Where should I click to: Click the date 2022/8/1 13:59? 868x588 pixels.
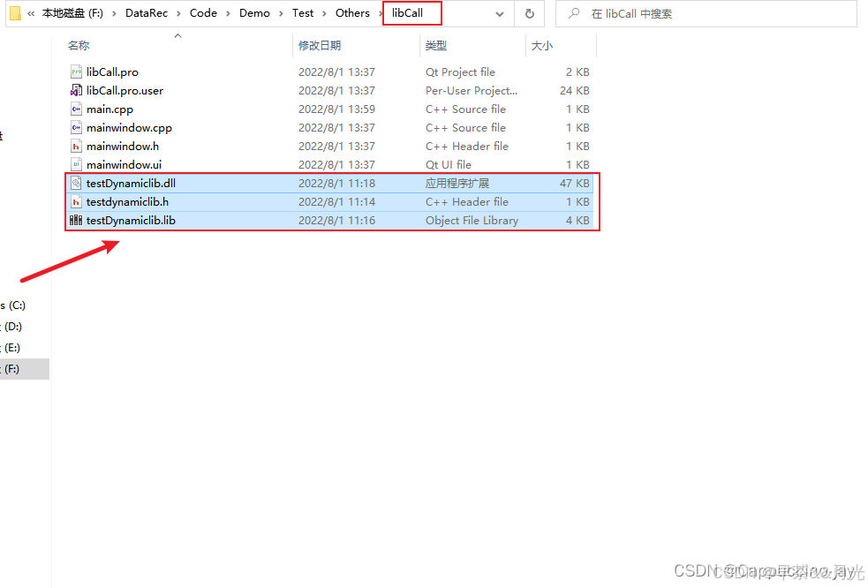[x=336, y=109]
